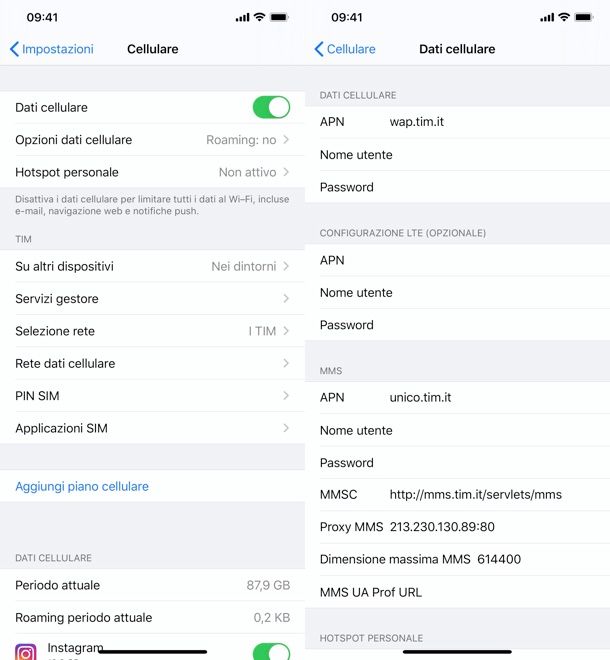Tap 'Non attivo' hotspot status
This screenshot has height=660, width=610.
[248, 172]
